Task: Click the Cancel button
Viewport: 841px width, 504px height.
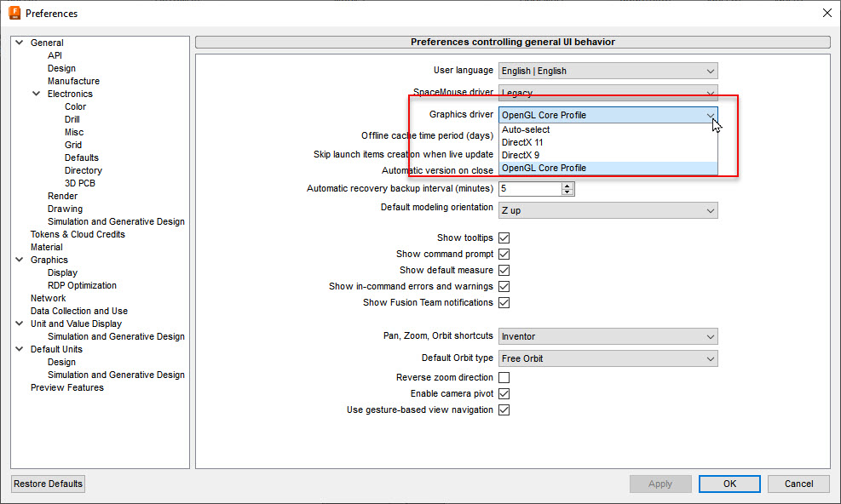Action: click(x=798, y=484)
